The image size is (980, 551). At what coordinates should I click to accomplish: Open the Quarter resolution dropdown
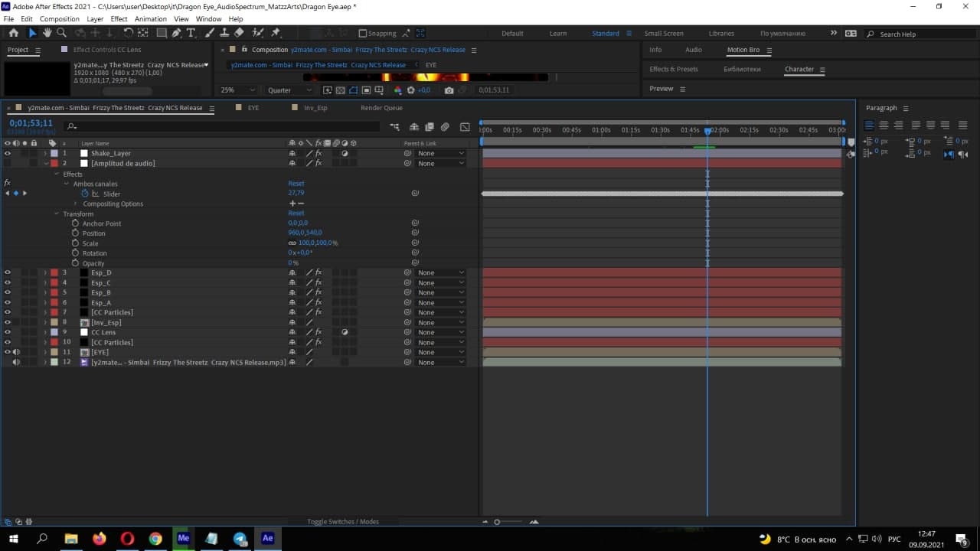(x=289, y=90)
